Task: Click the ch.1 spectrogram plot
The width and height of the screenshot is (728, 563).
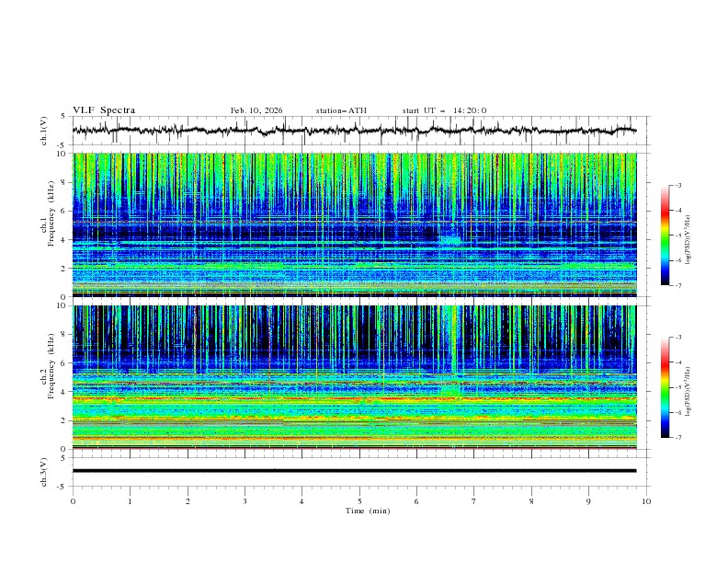Action: coord(355,224)
